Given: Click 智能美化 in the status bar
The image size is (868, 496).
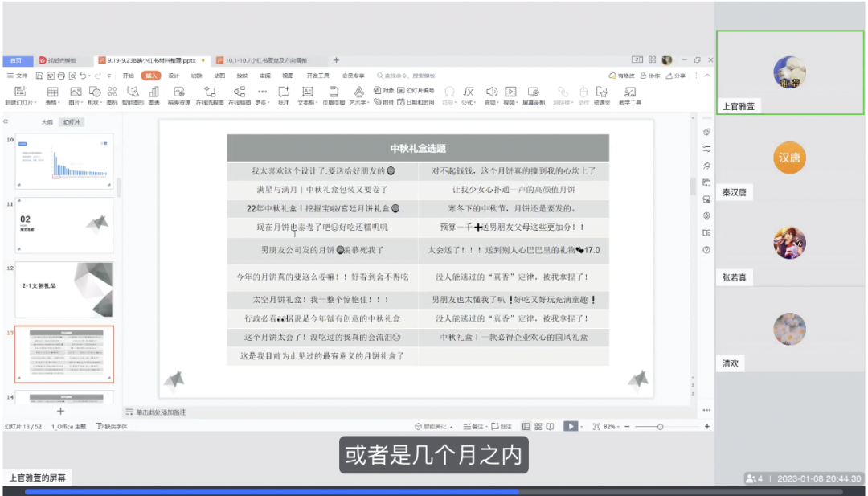Looking at the screenshot, I should (433, 426).
